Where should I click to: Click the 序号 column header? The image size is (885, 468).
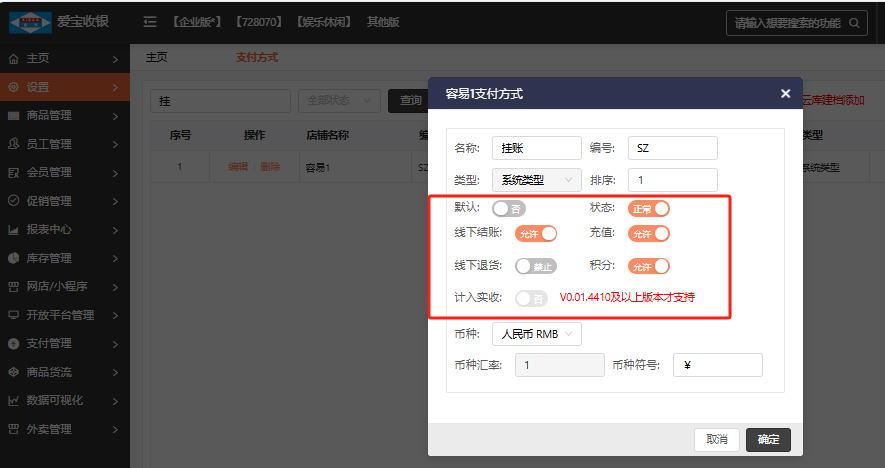[x=181, y=135]
